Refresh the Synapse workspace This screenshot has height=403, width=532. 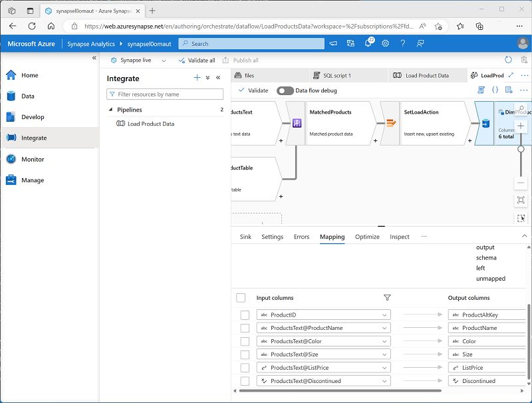coord(508,60)
